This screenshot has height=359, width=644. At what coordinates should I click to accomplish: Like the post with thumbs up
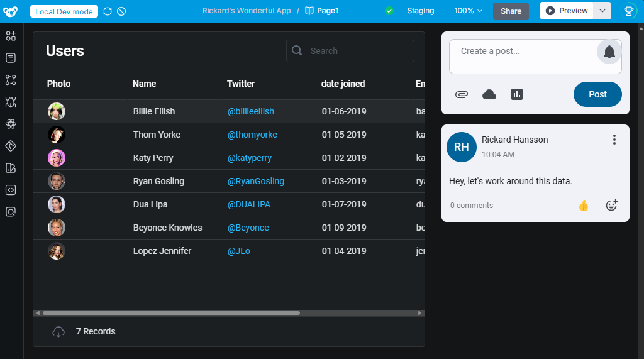tap(584, 205)
